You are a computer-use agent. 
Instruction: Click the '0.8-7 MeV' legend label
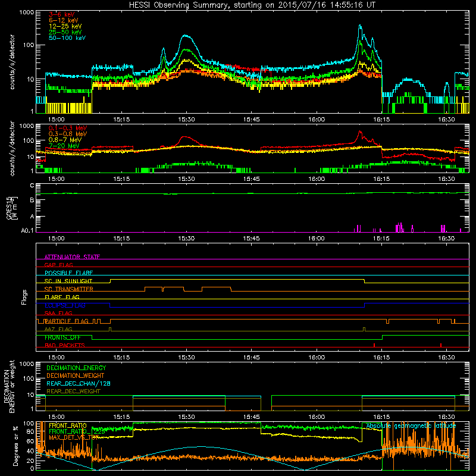click(x=65, y=140)
